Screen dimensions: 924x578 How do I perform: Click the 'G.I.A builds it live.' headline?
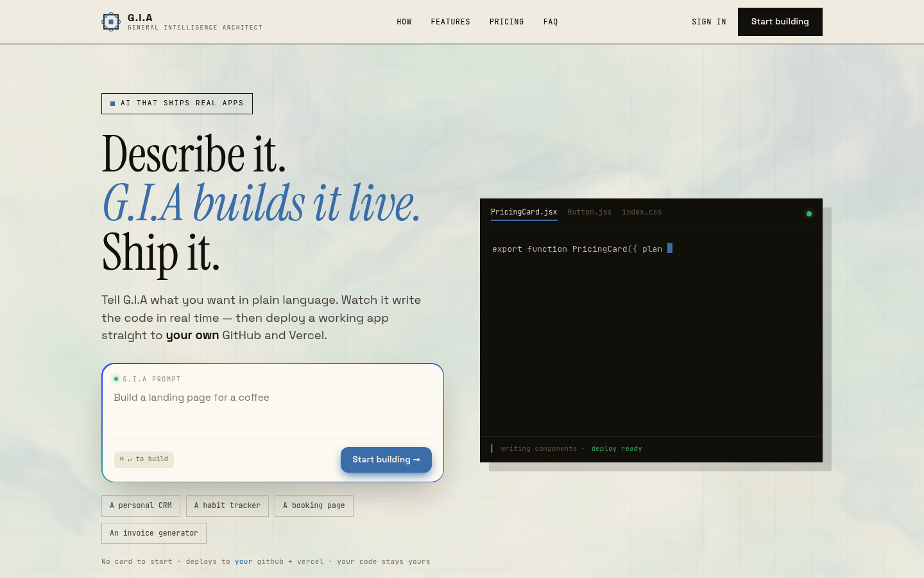(x=261, y=204)
